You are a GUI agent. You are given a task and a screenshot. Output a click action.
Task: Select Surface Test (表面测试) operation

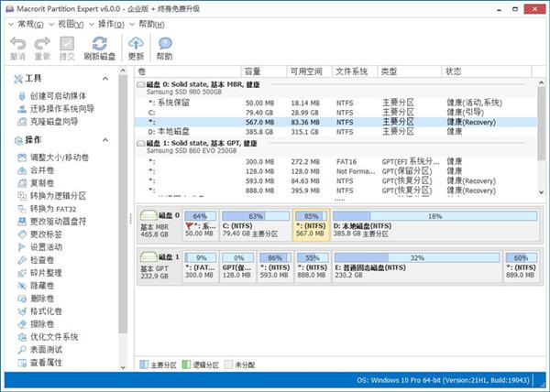(x=46, y=350)
